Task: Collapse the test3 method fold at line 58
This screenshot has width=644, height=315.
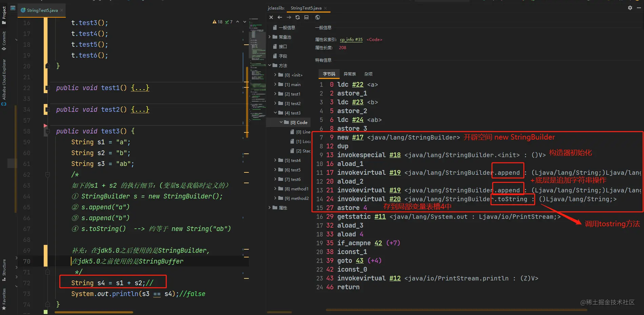Action: tap(47, 131)
